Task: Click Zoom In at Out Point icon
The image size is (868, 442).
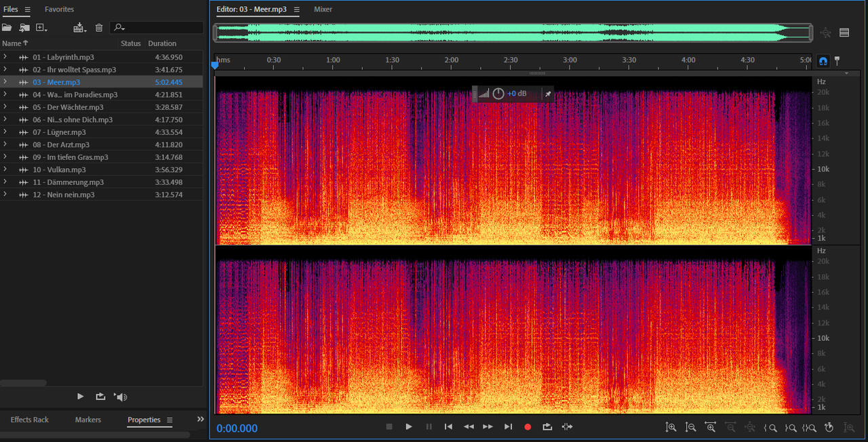Action: [790, 427]
